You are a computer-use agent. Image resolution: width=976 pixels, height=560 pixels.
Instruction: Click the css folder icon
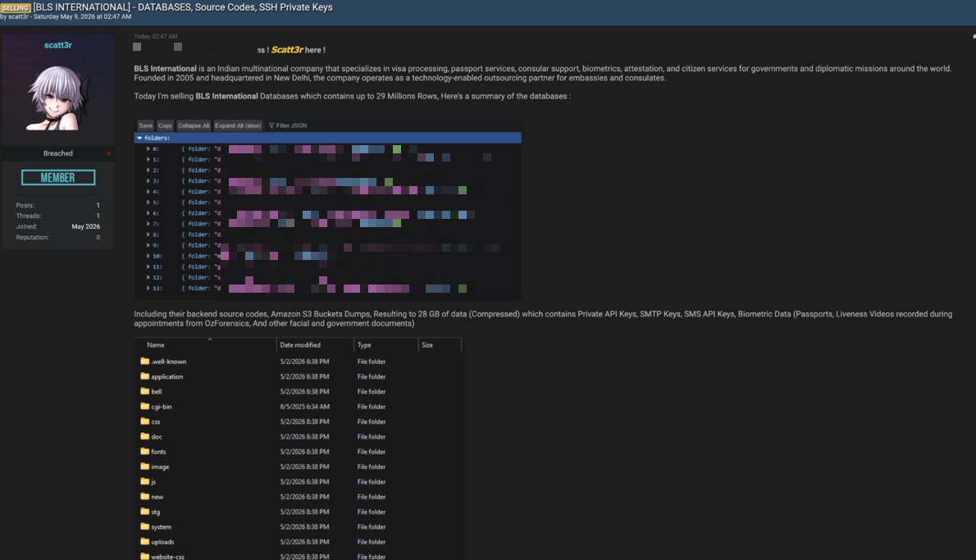pos(145,421)
